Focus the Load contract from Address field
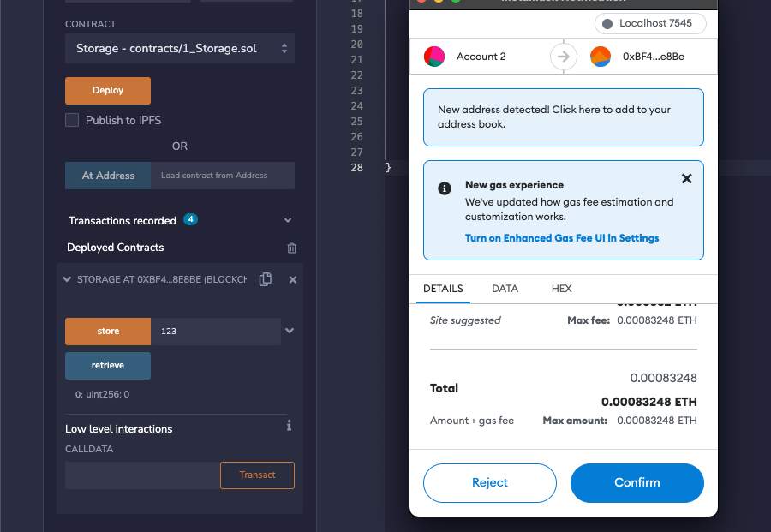The height and width of the screenshot is (532, 771). [223, 176]
